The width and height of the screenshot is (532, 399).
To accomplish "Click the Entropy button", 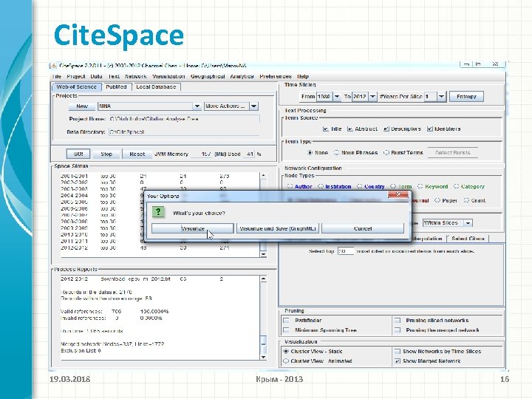I will [x=466, y=97].
